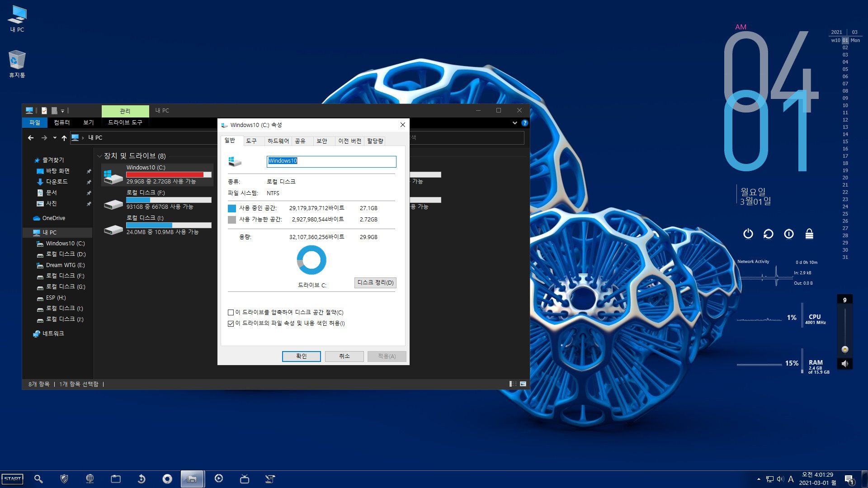Open the shield security icon on taskbar
This screenshot has width=868, height=488.
pyautogui.click(x=64, y=479)
